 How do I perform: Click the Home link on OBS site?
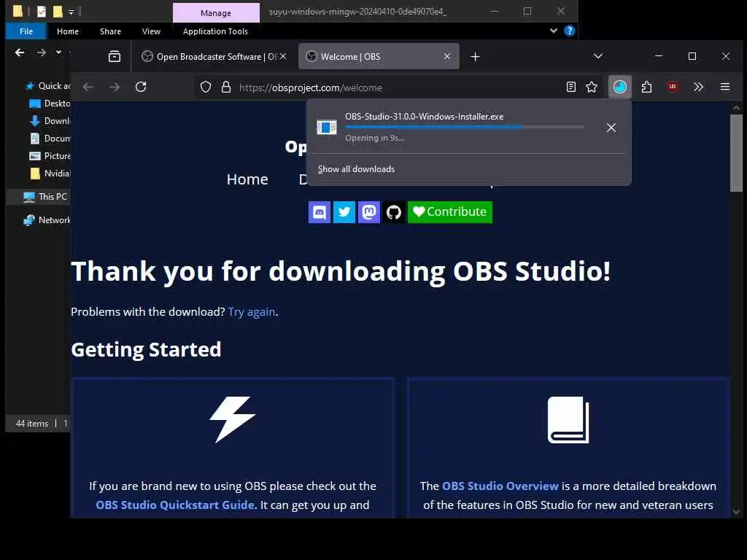[x=247, y=179]
